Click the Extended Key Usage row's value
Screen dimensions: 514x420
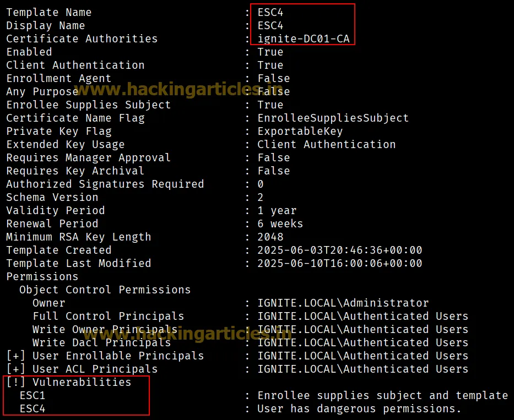point(326,144)
